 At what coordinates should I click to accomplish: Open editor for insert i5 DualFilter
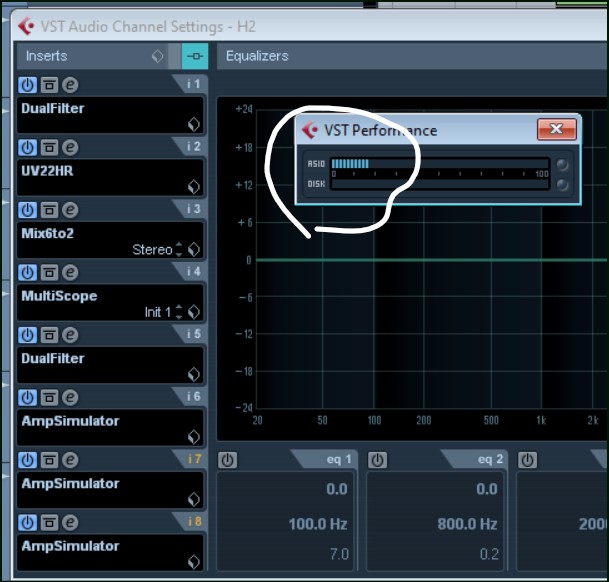click(70, 335)
